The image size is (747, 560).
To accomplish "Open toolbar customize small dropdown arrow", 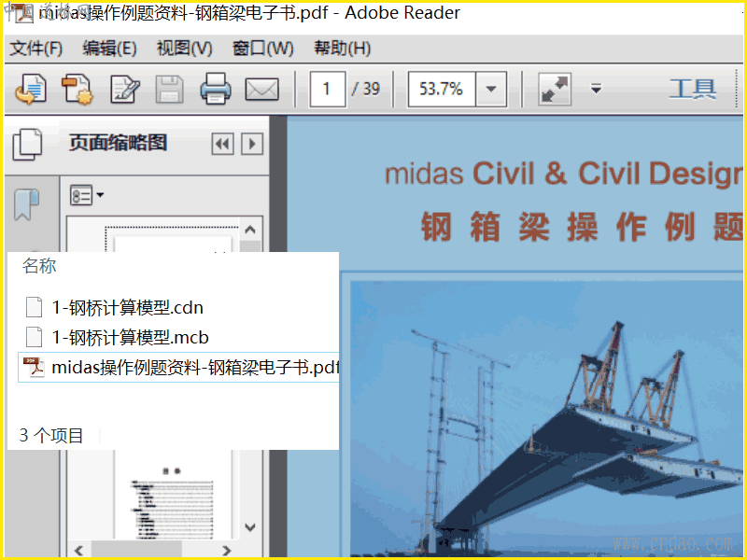I will click(x=596, y=89).
